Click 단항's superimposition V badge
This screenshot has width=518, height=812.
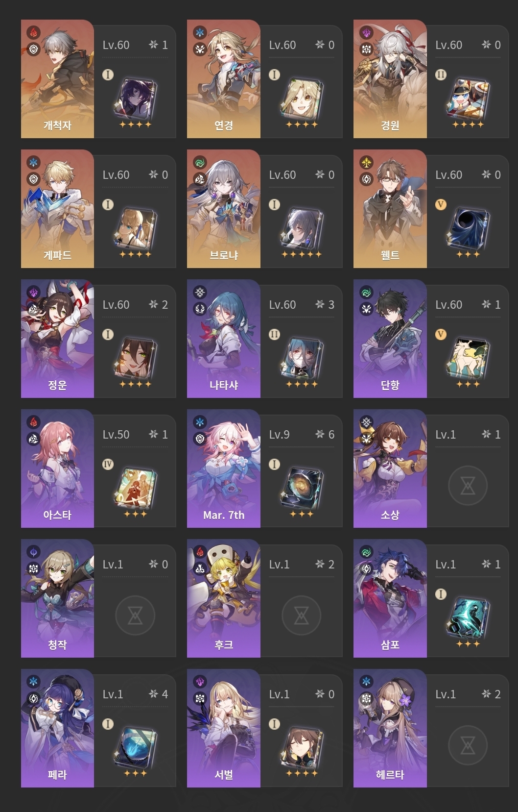pos(441,334)
